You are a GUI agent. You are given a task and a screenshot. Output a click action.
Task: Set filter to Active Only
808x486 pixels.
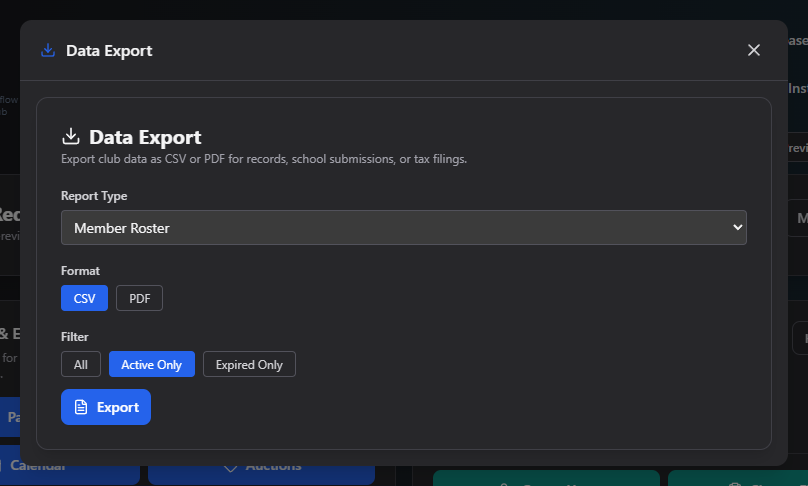pyautogui.click(x=152, y=364)
